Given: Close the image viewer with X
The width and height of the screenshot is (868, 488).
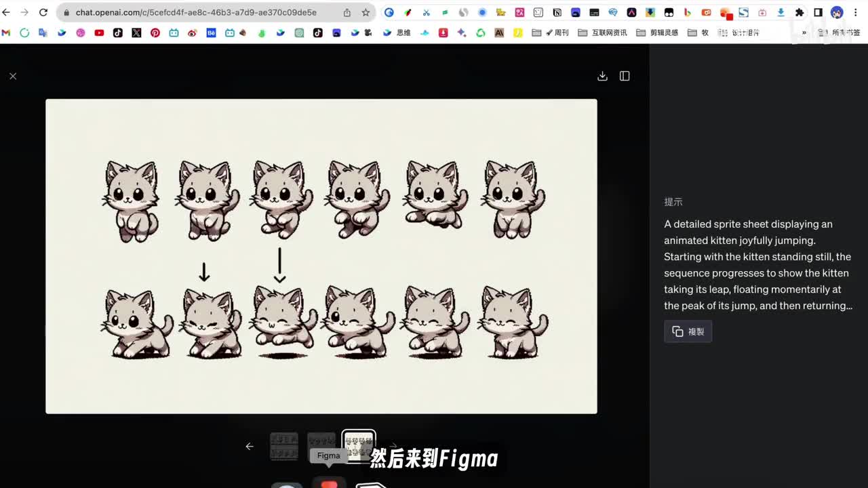Looking at the screenshot, I should tap(13, 76).
